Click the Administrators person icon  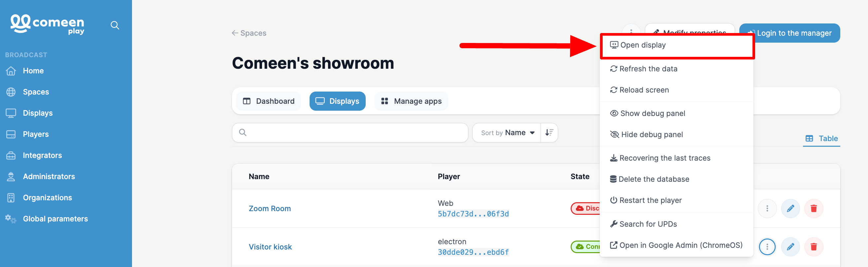pyautogui.click(x=11, y=176)
